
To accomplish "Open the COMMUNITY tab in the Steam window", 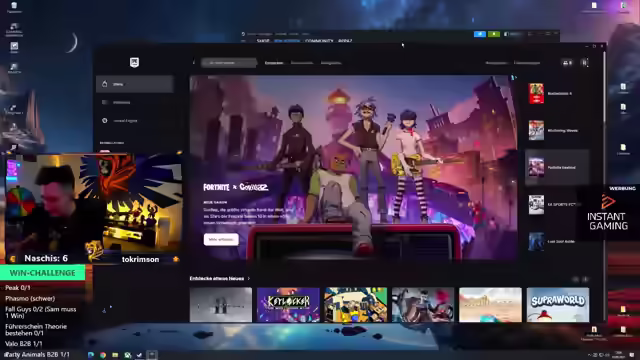I will point(319,41).
